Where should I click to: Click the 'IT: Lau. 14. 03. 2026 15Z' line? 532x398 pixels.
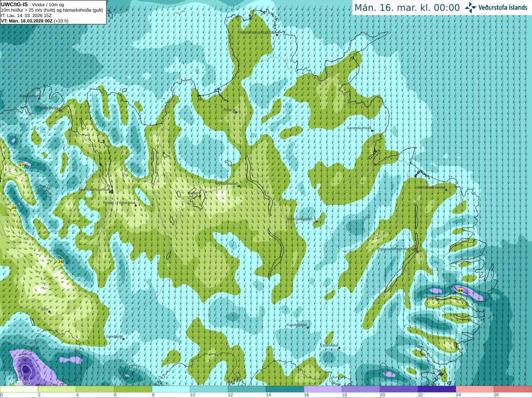click(26, 15)
